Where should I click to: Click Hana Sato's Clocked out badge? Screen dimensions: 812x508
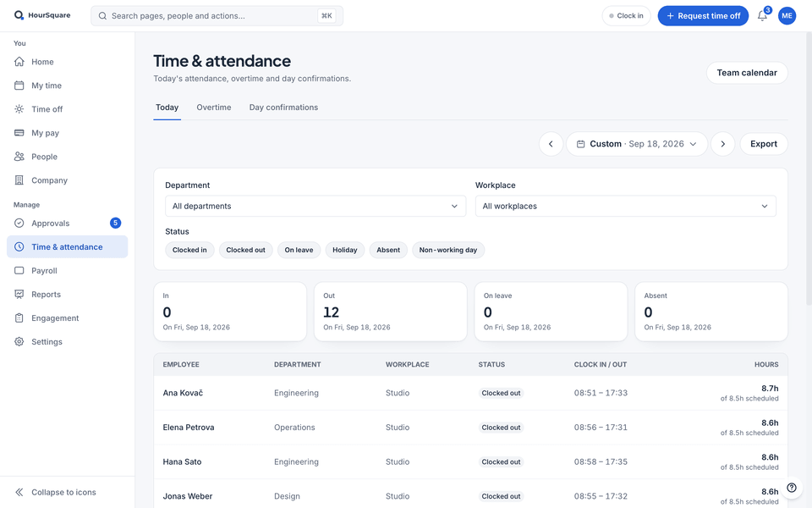tap(501, 462)
